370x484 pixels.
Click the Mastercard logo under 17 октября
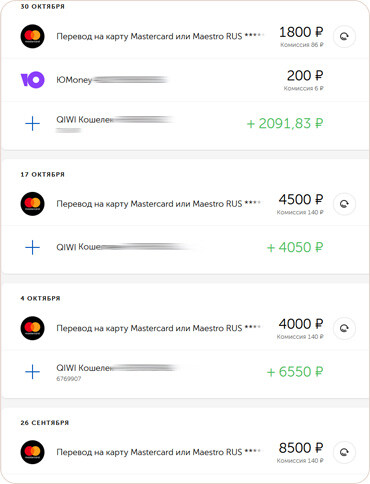tap(32, 204)
